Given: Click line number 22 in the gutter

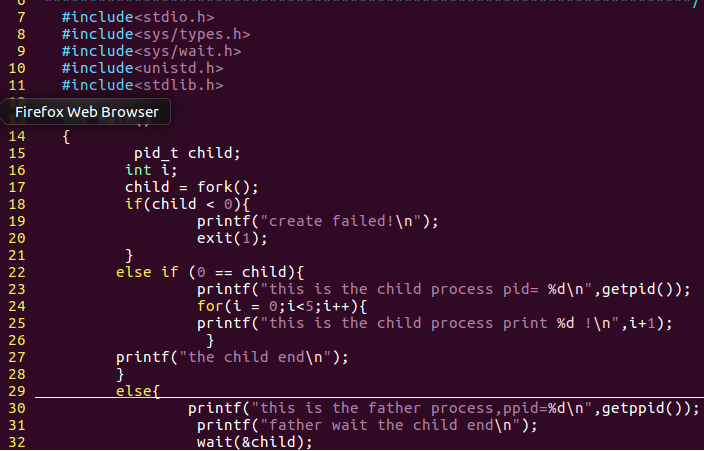Looking at the screenshot, I should (x=16, y=272).
